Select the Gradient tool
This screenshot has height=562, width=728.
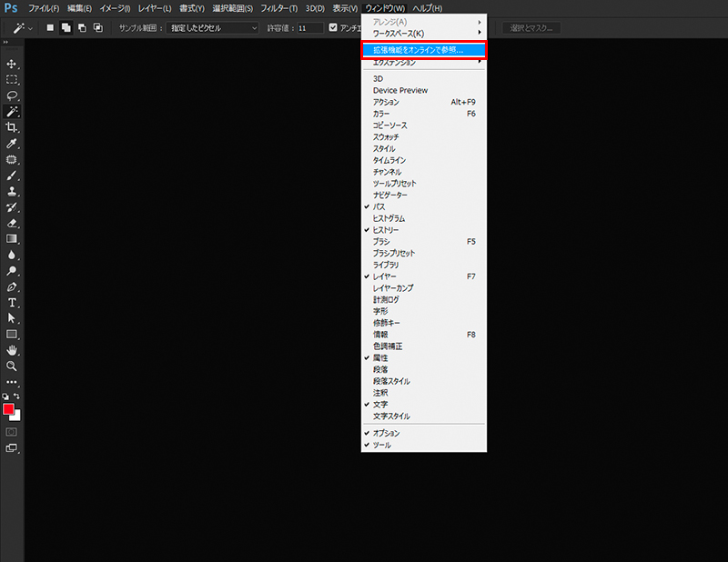[12, 239]
